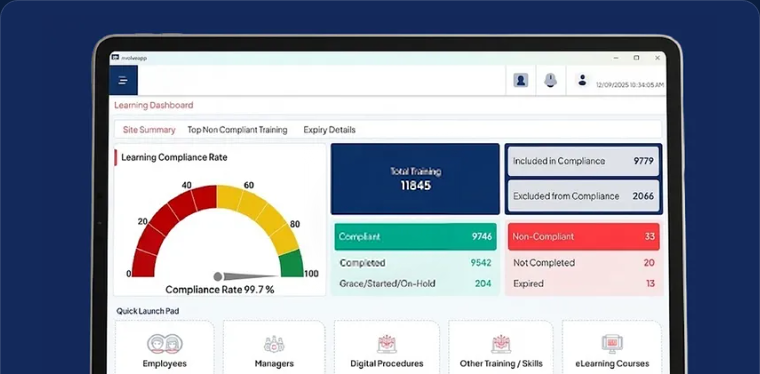Launch the eLearning Courses label

point(612,363)
